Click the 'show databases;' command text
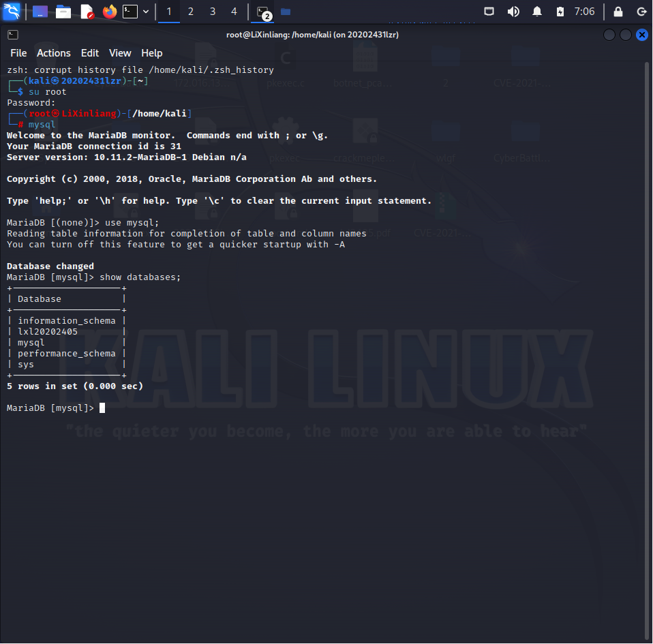Screen dimensions: 653x644 140,277
